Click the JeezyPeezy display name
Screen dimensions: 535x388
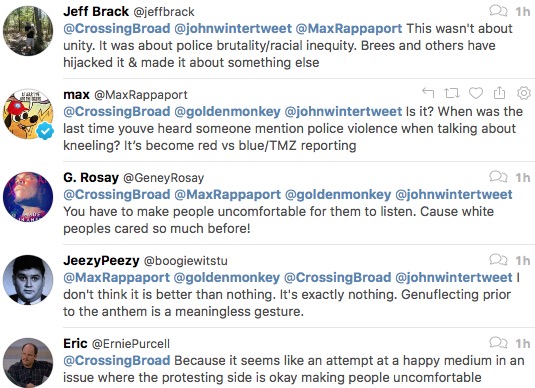pos(101,261)
